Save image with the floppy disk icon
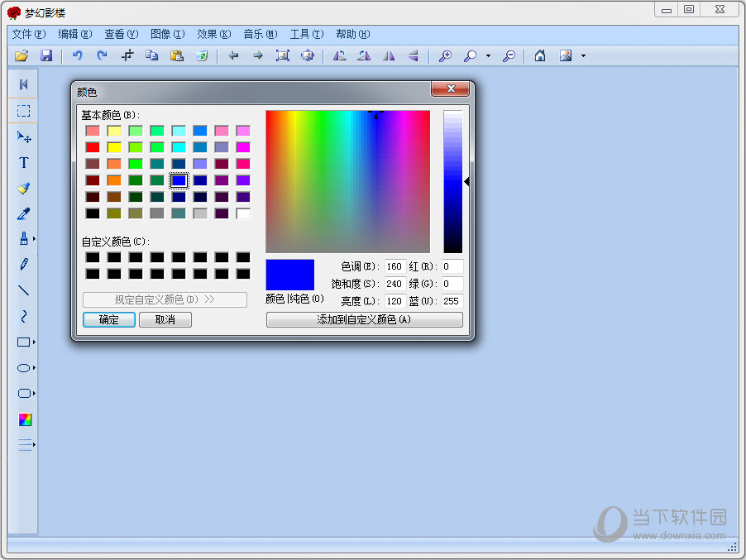The image size is (746, 560). pos(46,55)
